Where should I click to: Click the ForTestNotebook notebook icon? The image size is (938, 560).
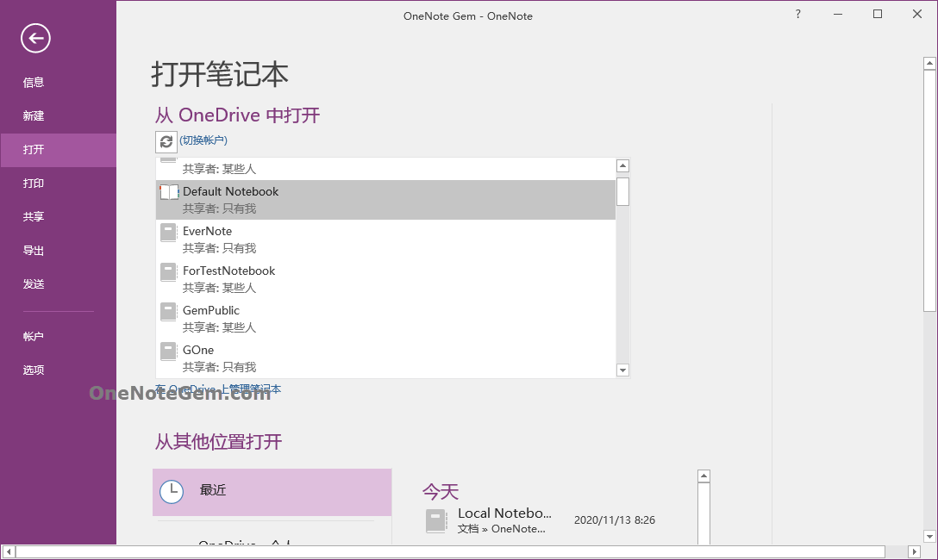click(x=169, y=272)
